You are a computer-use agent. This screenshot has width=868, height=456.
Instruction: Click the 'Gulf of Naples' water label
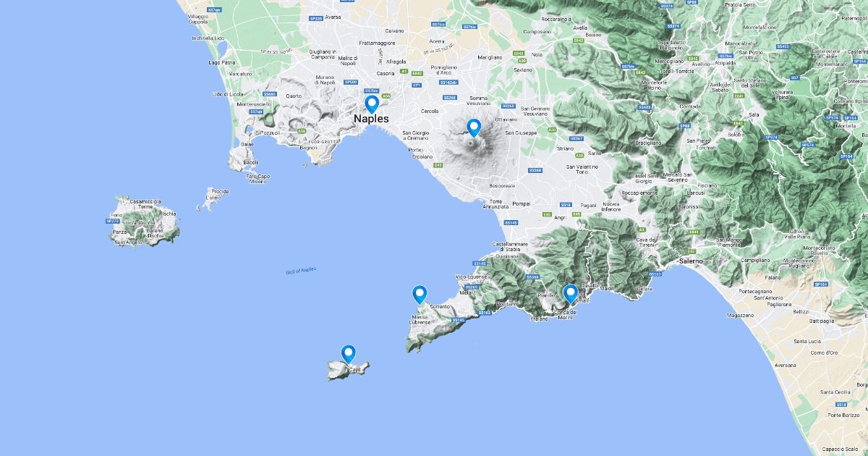(x=301, y=270)
